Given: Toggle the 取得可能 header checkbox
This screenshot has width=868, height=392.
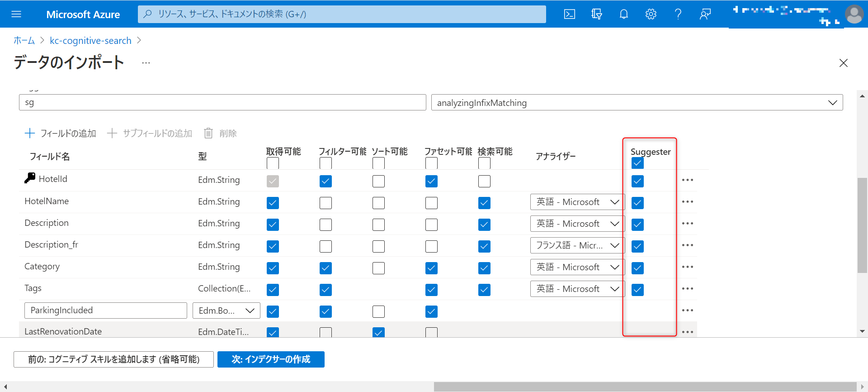Looking at the screenshot, I should [x=273, y=163].
